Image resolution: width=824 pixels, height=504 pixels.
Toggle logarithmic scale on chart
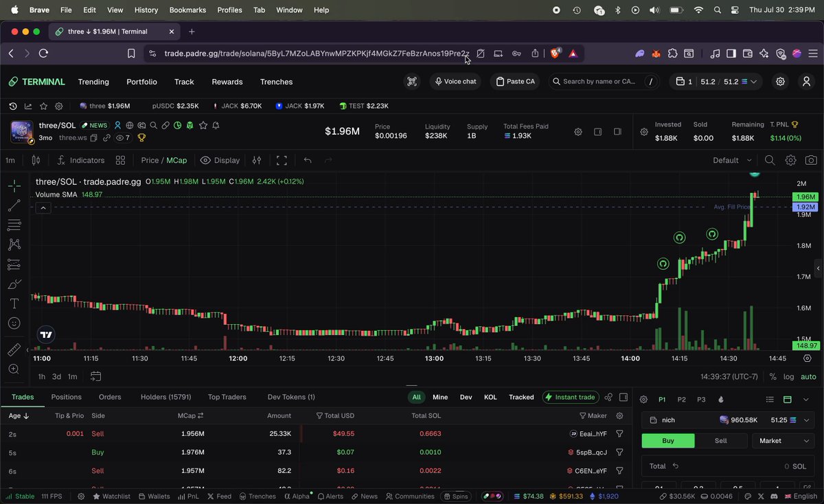(x=789, y=376)
